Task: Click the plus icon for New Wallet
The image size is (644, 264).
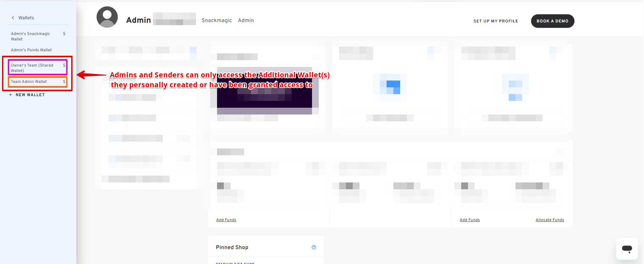Action: point(11,95)
